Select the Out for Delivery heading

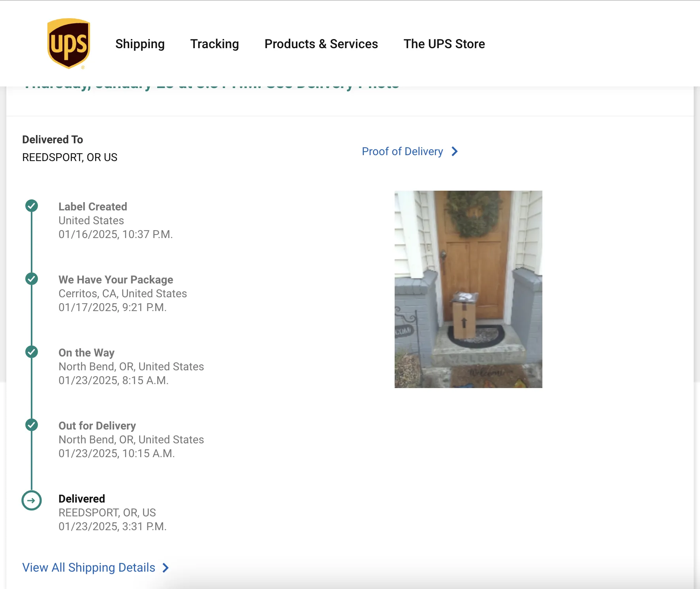(x=97, y=426)
